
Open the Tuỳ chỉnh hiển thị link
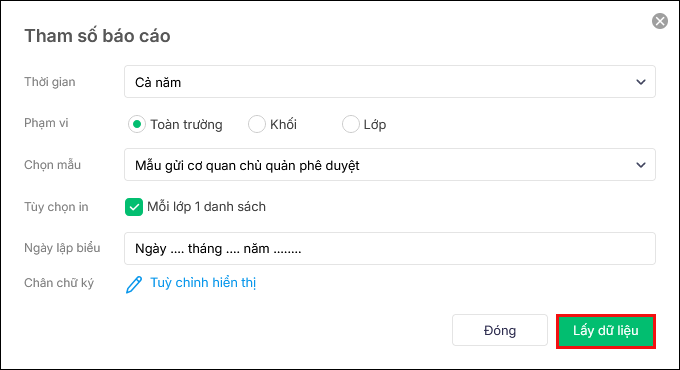click(203, 283)
